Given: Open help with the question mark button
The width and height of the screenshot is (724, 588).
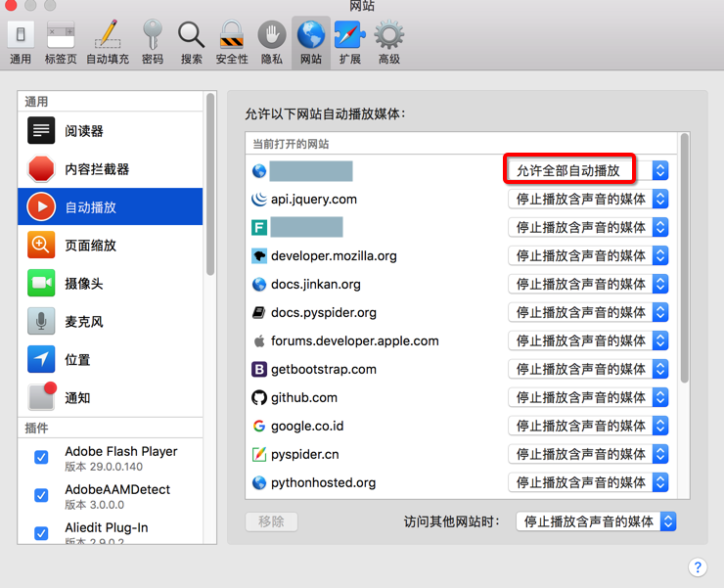Looking at the screenshot, I should point(698,566).
